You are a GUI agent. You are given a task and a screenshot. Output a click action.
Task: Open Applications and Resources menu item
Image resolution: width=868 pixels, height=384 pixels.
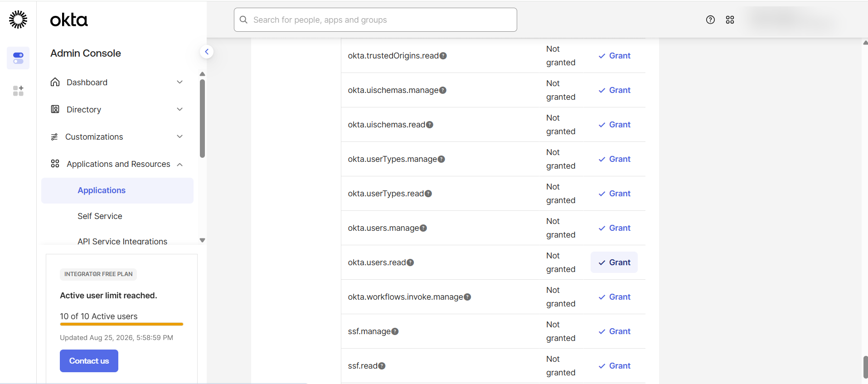(x=117, y=164)
